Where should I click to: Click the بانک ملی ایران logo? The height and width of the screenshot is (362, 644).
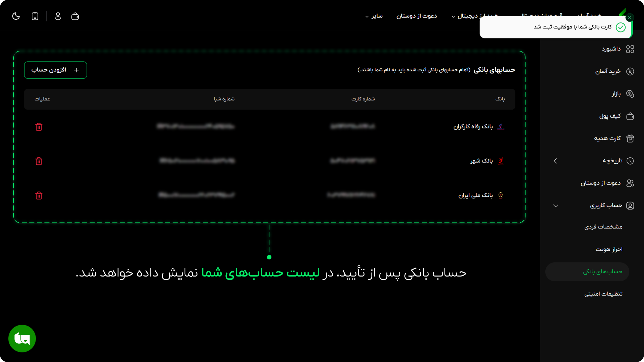pos(501,195)
